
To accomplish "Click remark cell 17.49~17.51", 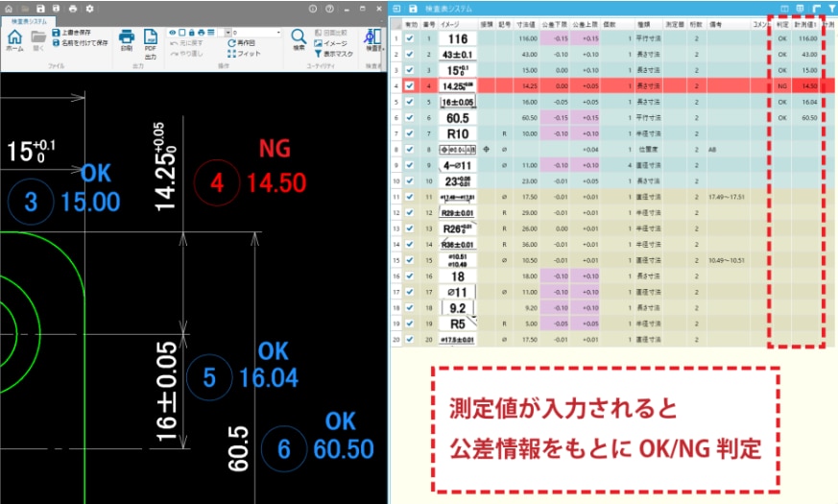I will click(x=728, y=197).
